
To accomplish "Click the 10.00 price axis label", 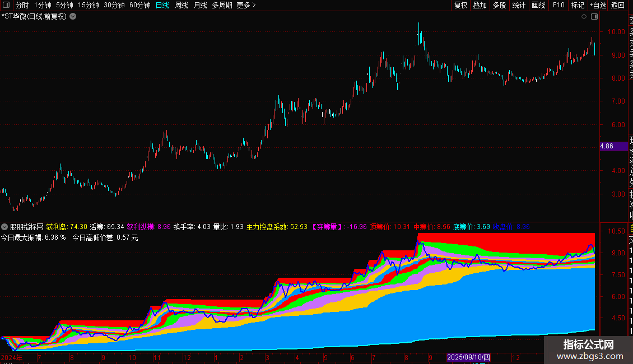I will point(616,32).
